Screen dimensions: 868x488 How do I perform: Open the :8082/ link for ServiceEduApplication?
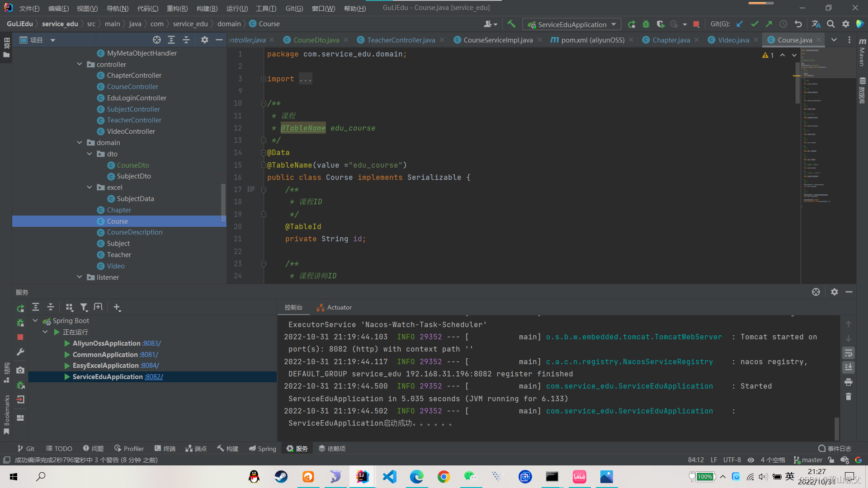point(154,377)
